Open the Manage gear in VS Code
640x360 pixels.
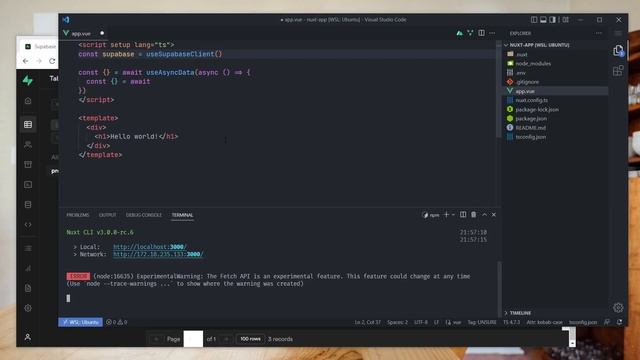click(618, 308)
